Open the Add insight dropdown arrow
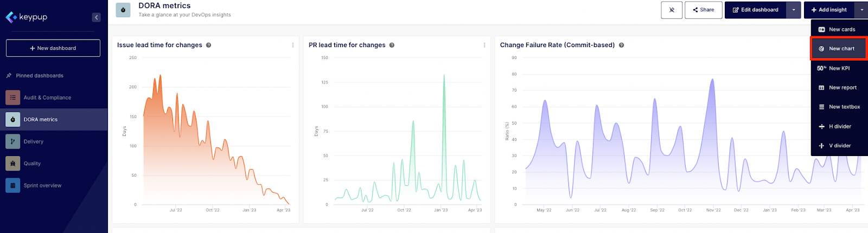The height and width of the screenshot is (233, 868). [861, 10]
